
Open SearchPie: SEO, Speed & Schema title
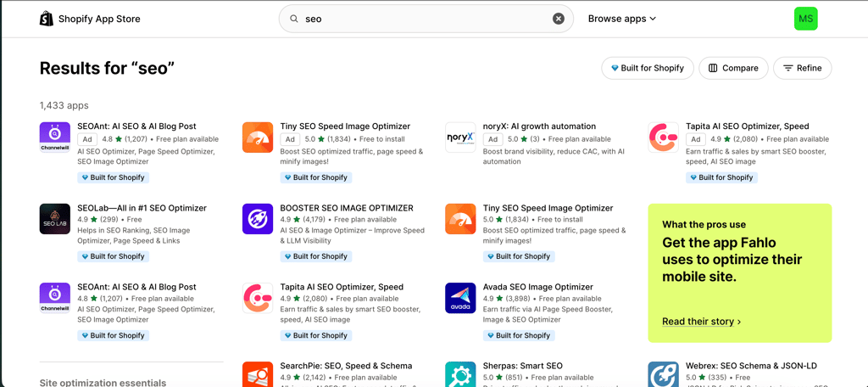[346, 366]
